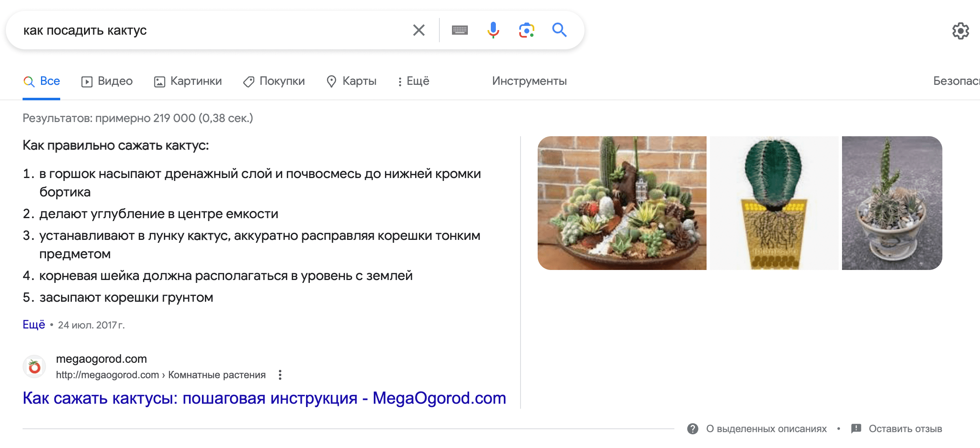Open the Инструменты search tools

[x=529, y=81]
